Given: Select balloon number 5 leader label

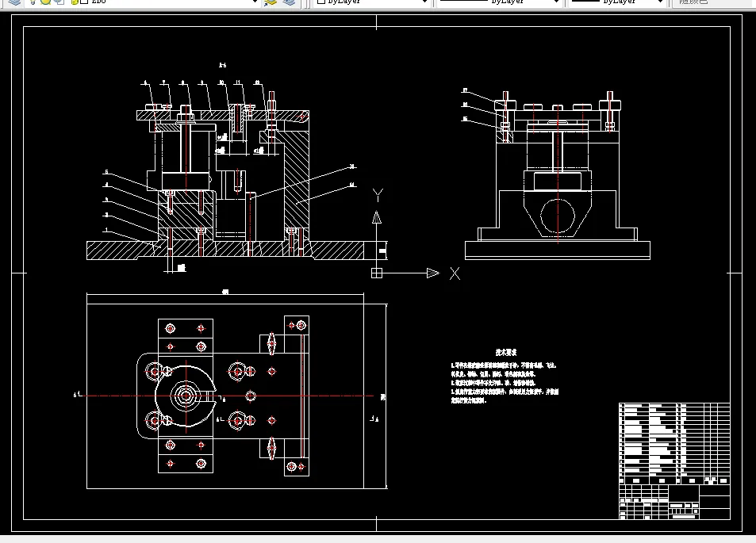Looking at the screenshot, I should point(106,172).
